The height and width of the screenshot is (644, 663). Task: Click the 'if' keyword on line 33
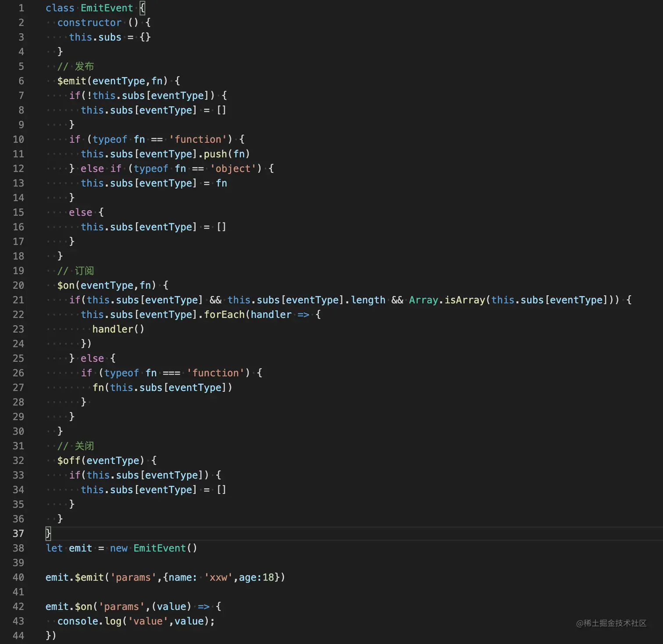click(x=75, y=475)
